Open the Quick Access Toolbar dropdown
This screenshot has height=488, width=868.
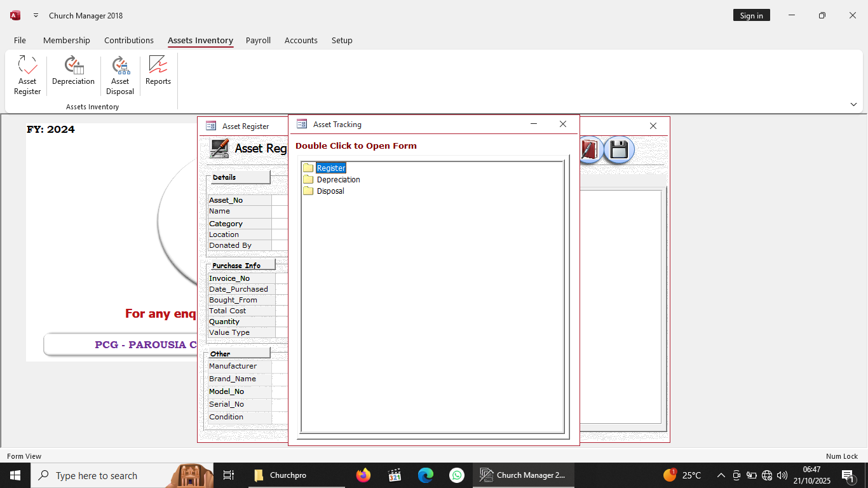click(36, 15)
